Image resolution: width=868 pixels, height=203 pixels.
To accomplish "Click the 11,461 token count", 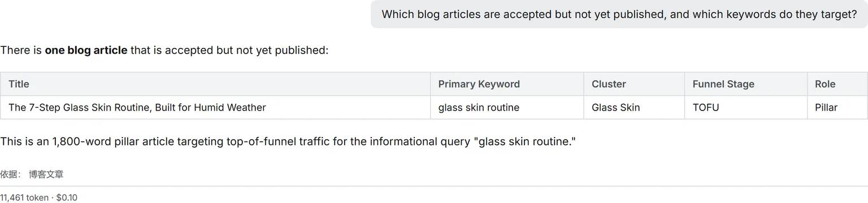I will tap(24, 197).
